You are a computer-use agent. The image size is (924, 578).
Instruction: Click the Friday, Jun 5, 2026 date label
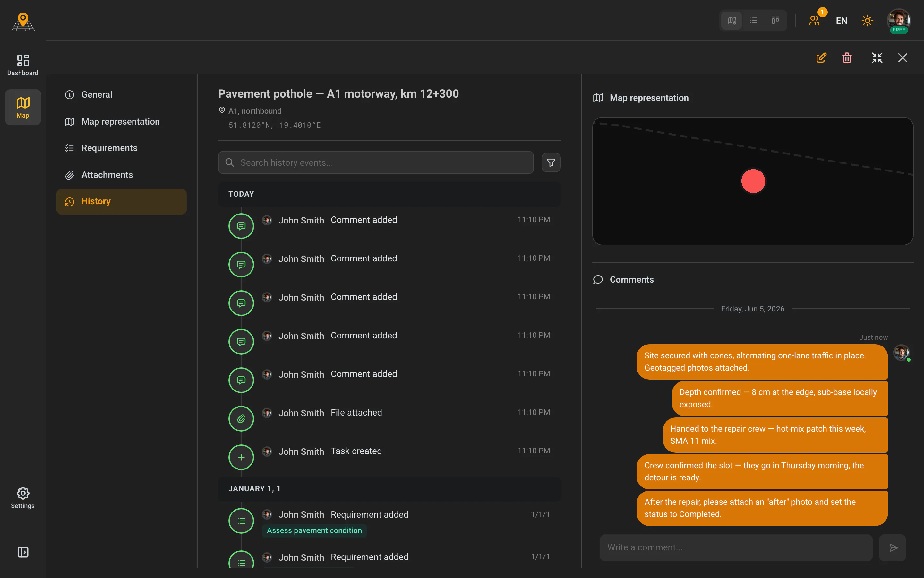coord(753,309)
